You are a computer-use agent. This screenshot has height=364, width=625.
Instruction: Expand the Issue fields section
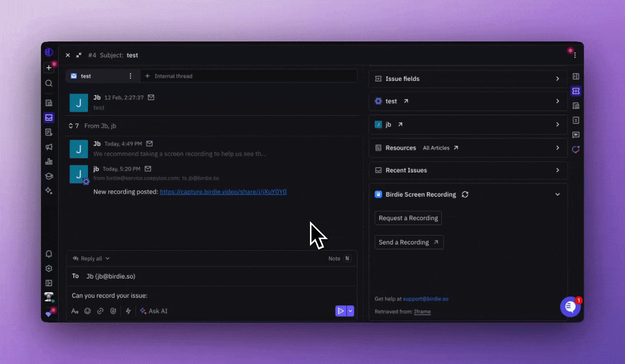tap(468, 79)
